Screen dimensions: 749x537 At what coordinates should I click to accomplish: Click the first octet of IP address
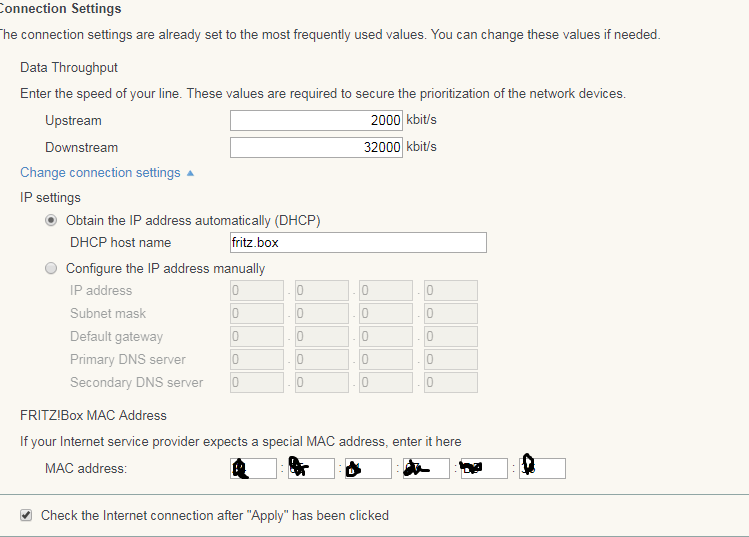pyautogui.click(x=256, y=291)
